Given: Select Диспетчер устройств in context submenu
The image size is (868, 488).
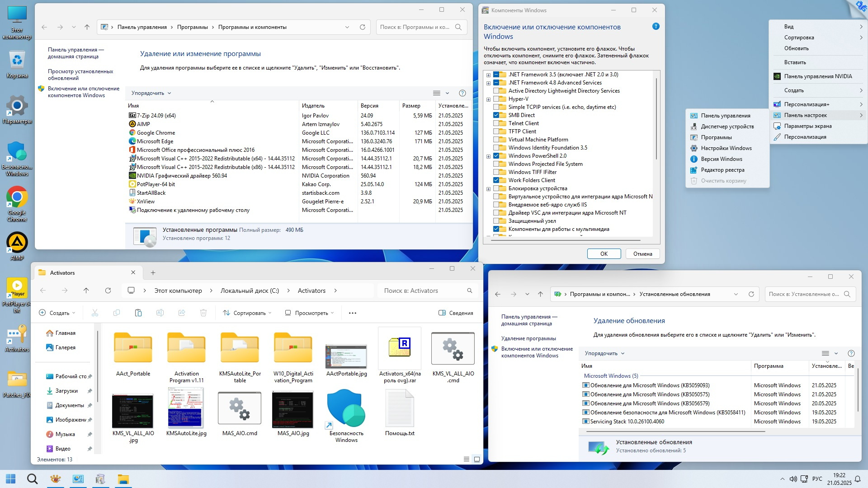Looking at the screenshot, I should coord(727,127).
